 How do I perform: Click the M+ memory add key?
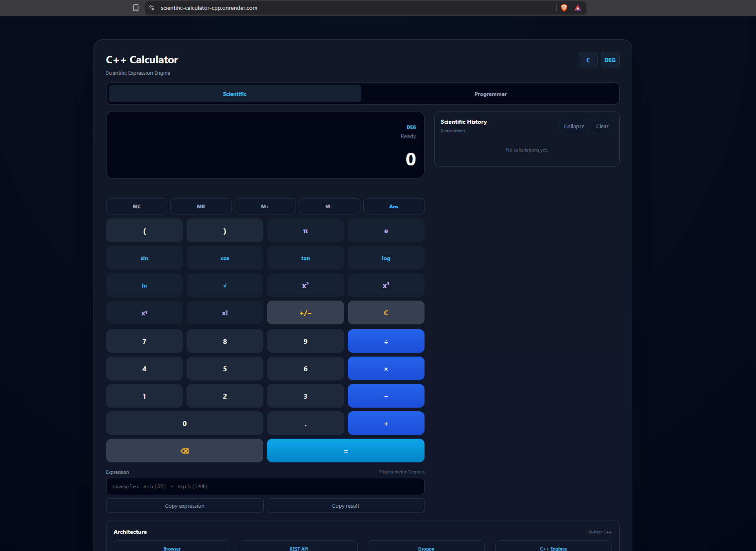point(265,206)
